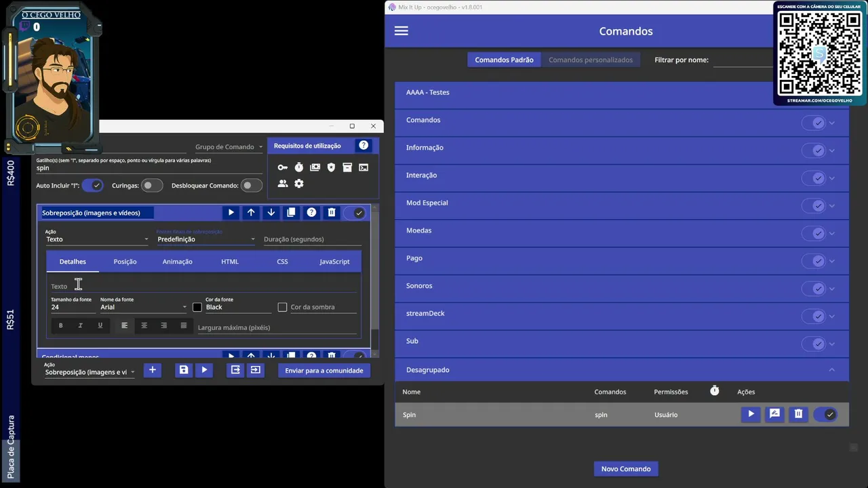This screenshot has height=488, width=868.
Task: Switch to the Animação tab
Action: coord(178,262)
